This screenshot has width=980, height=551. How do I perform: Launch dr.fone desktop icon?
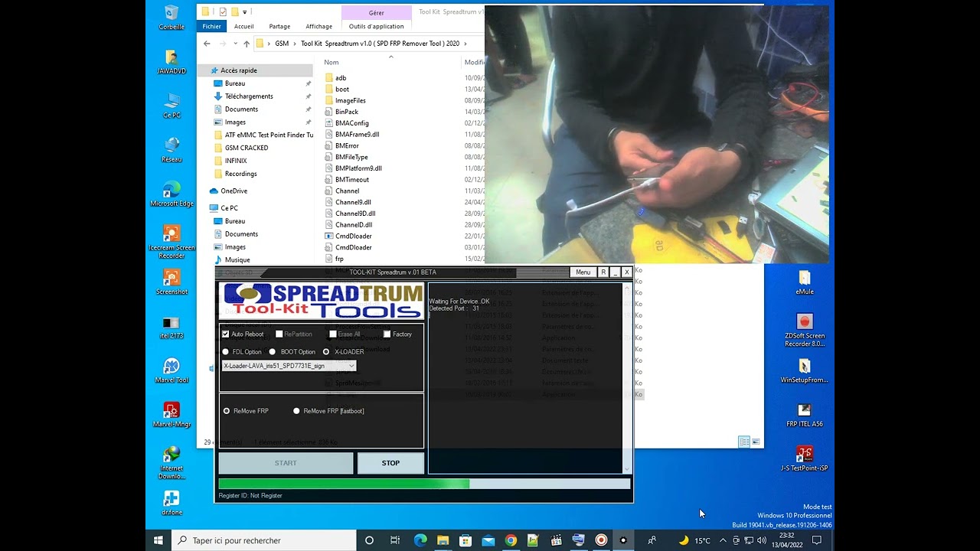tap(171, 504)
